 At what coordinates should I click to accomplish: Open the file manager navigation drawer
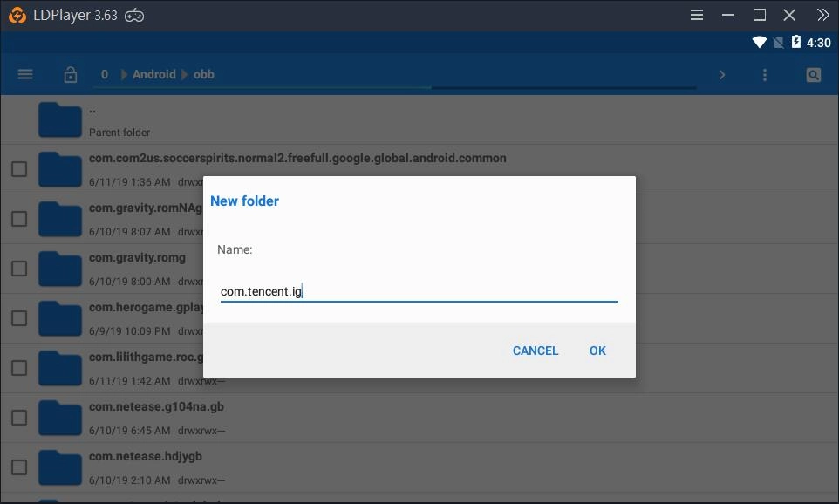(x=24, y=73)
